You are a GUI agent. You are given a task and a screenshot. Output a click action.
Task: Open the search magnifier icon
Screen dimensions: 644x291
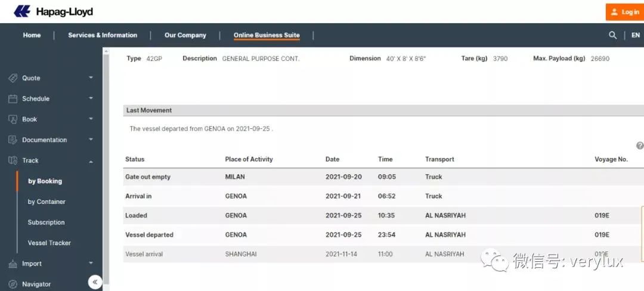click(612, 35)
